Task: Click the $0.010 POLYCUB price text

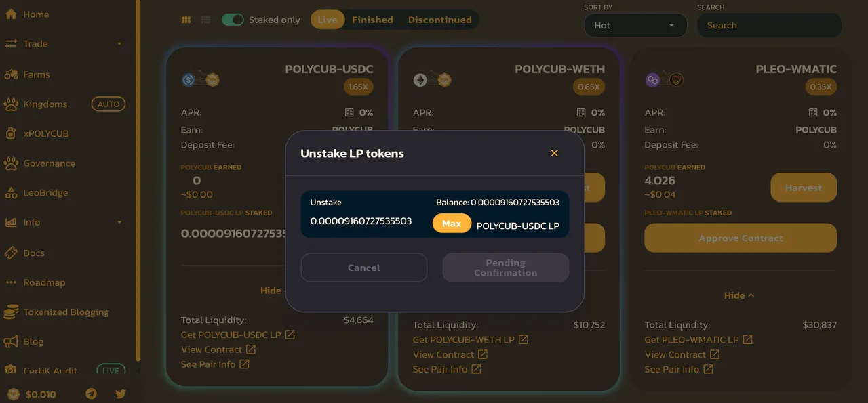Action: click(41, 394)
